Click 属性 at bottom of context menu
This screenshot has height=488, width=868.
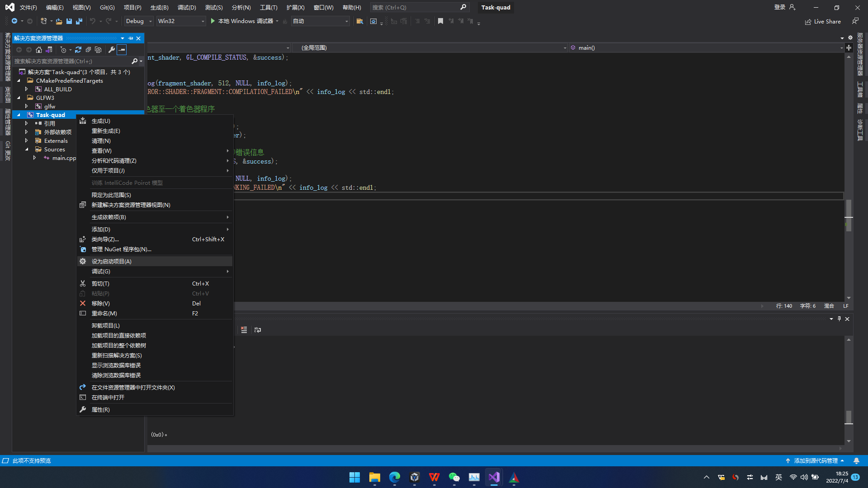click(x=100, y=409)
